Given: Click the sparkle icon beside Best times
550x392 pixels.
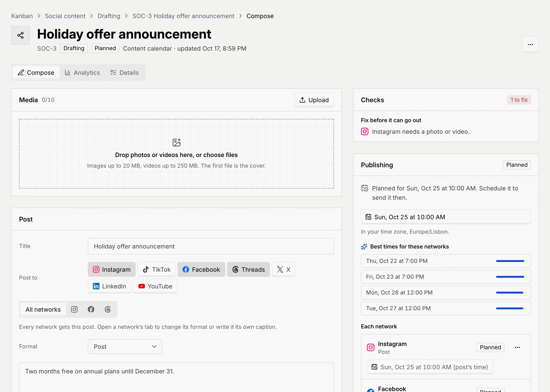Looking at the screenshot, I should coord(364,246).
